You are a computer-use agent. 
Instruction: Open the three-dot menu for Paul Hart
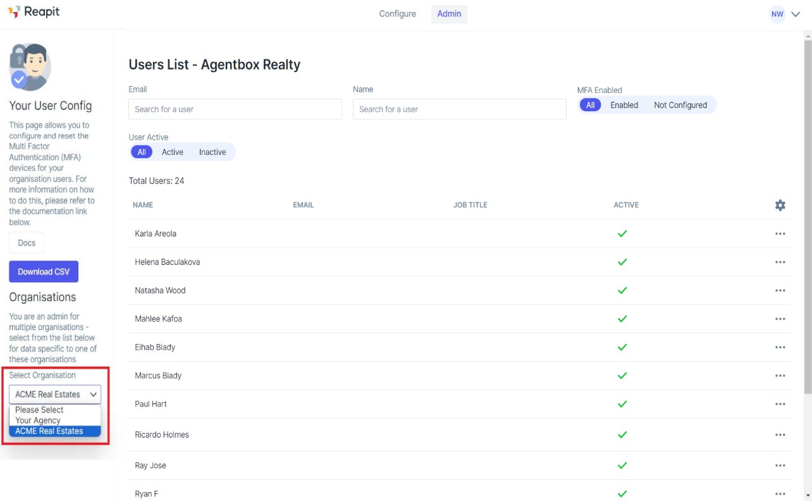(x=780, y=403)
